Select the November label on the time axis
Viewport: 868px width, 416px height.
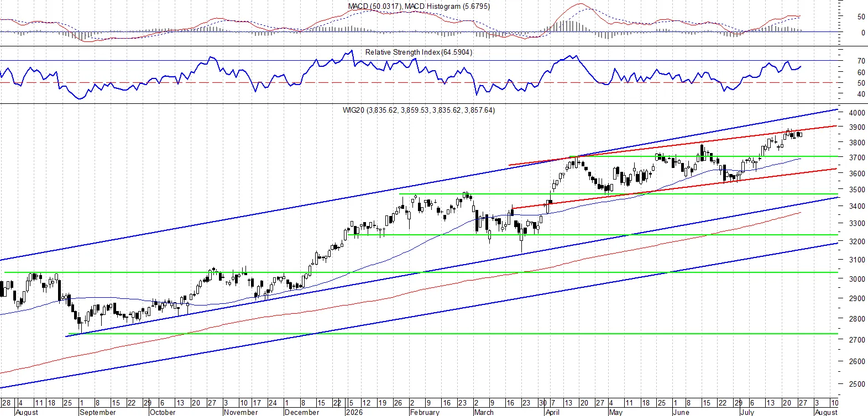(240, 412)
